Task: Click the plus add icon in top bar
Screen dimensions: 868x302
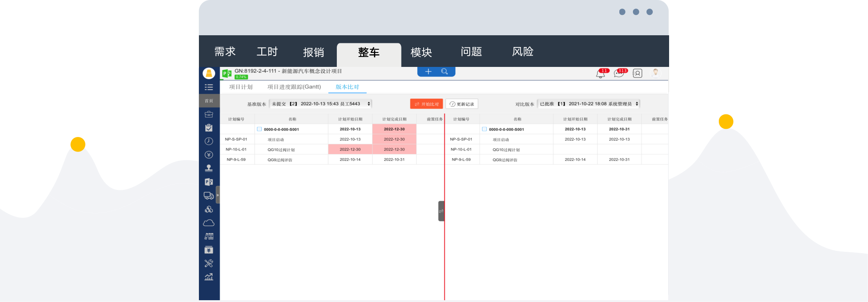Action: tap(428, 71)
